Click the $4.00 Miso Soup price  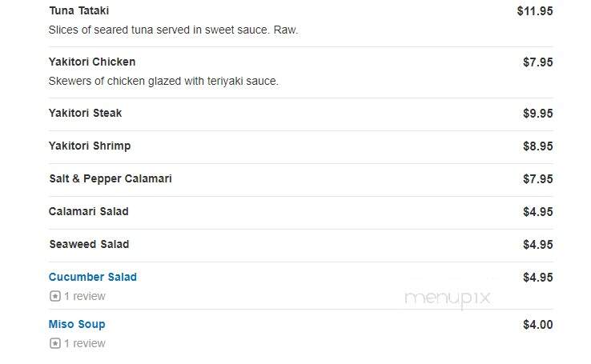pos(538,325)
